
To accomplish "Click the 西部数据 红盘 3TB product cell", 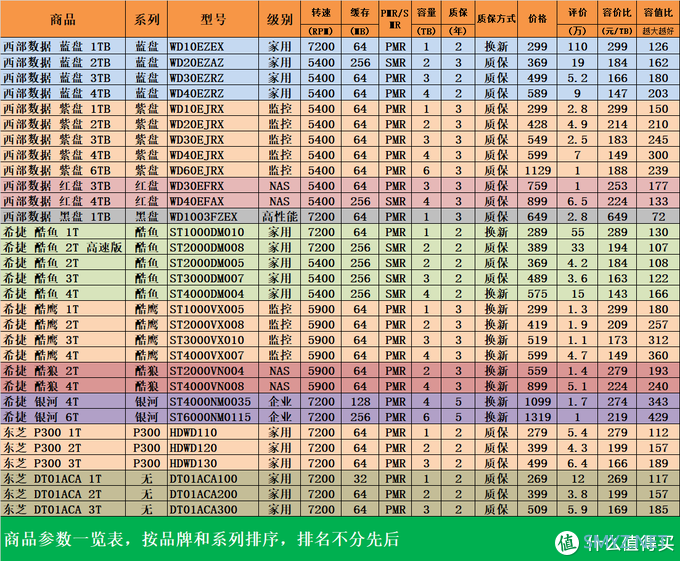I will [63, 186].
